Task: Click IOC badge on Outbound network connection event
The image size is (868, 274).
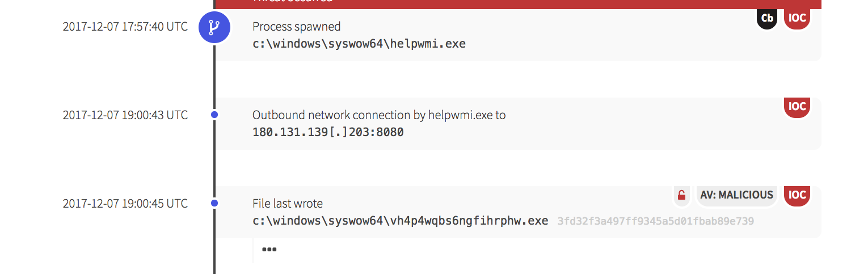Action: click(797, 107)
